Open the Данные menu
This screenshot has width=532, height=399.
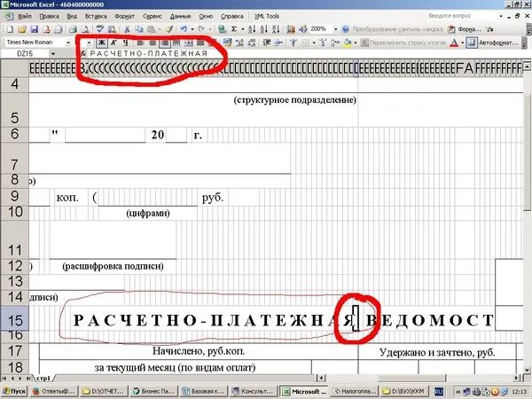tap(180, 16)
